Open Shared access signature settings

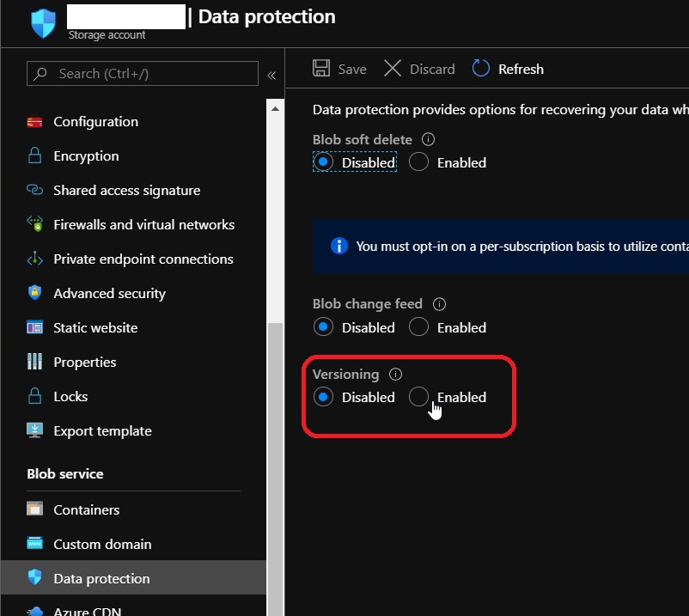[126, 191]
